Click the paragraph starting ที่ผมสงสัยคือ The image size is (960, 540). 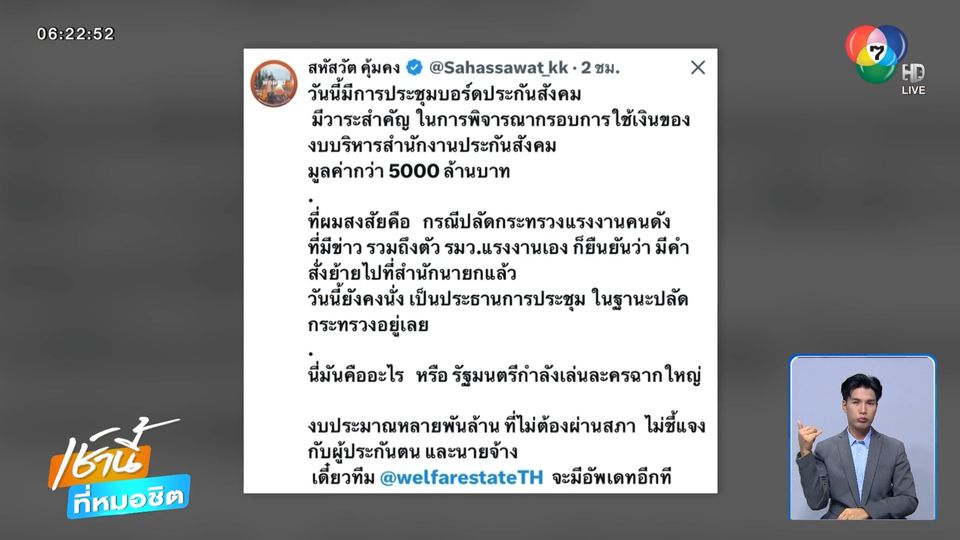tap(498, 273)
